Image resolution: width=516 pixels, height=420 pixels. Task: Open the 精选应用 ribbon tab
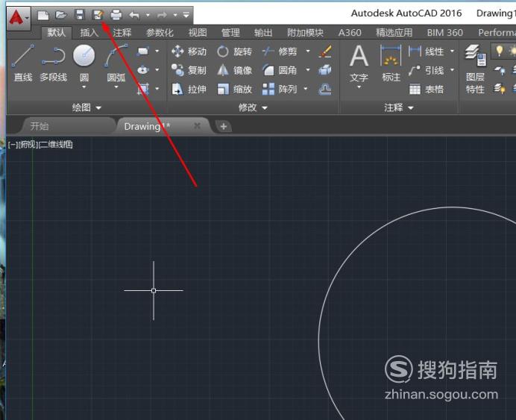coord(394,33)
